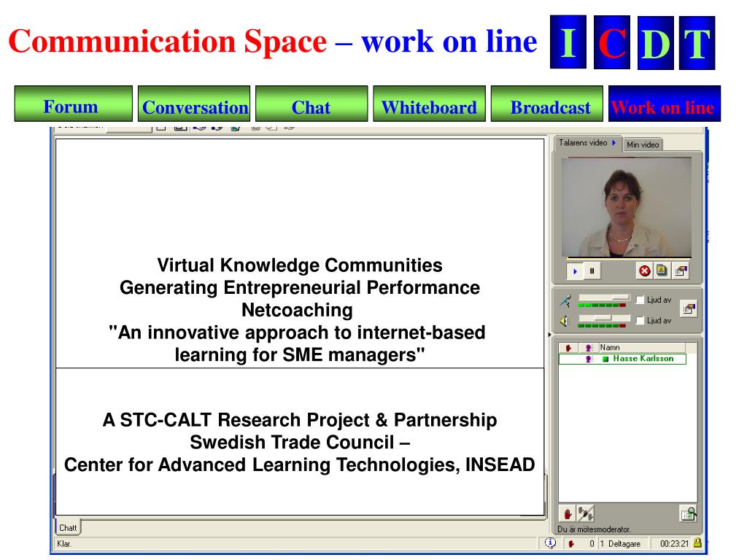
Task: Open the Chatt tab at bottom
Action: 68,528
